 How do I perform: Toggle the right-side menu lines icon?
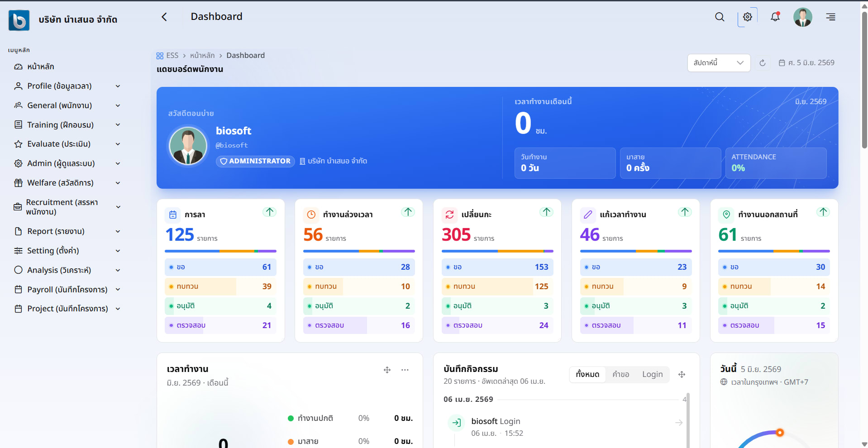pos(831,17)
